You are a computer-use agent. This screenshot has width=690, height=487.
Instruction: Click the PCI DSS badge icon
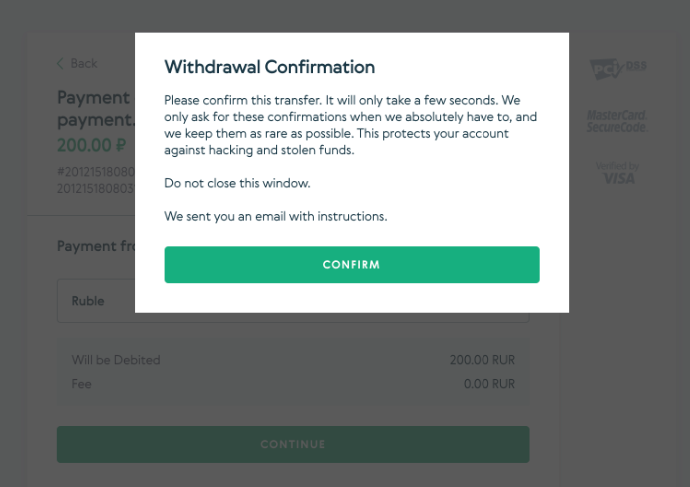point(618,70)
